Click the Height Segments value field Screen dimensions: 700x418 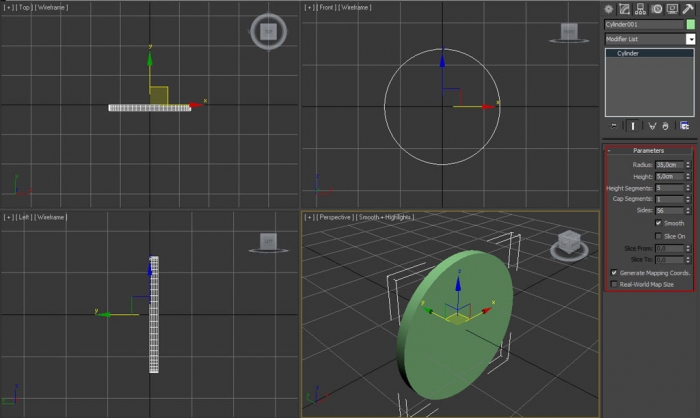(x=670, y=188)
